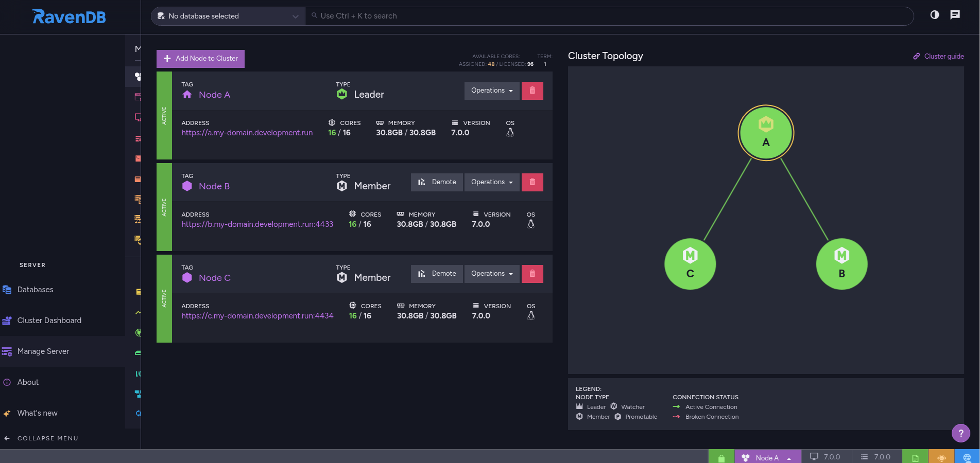The height and width of the screenshot is (463, 980).
Task: Select member node B in the topology graph
Action: [841, 264]
